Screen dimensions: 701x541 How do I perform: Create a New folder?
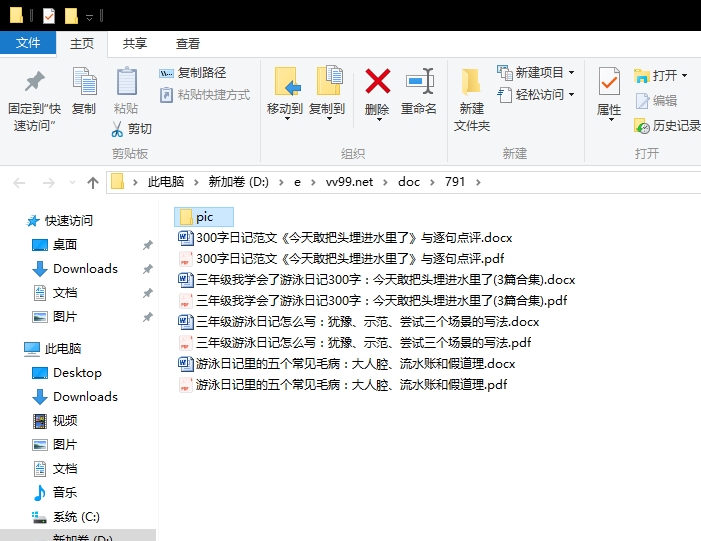click(472, 100)
